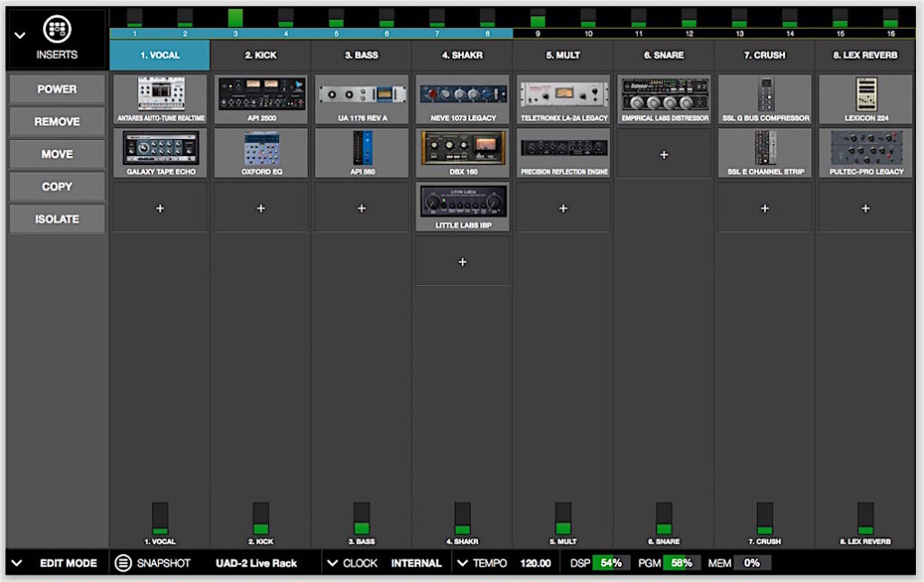Select the Neve 1073 Legacy plugin
Image resolution: width=924 pixels, height=582 pixels.
463,98
